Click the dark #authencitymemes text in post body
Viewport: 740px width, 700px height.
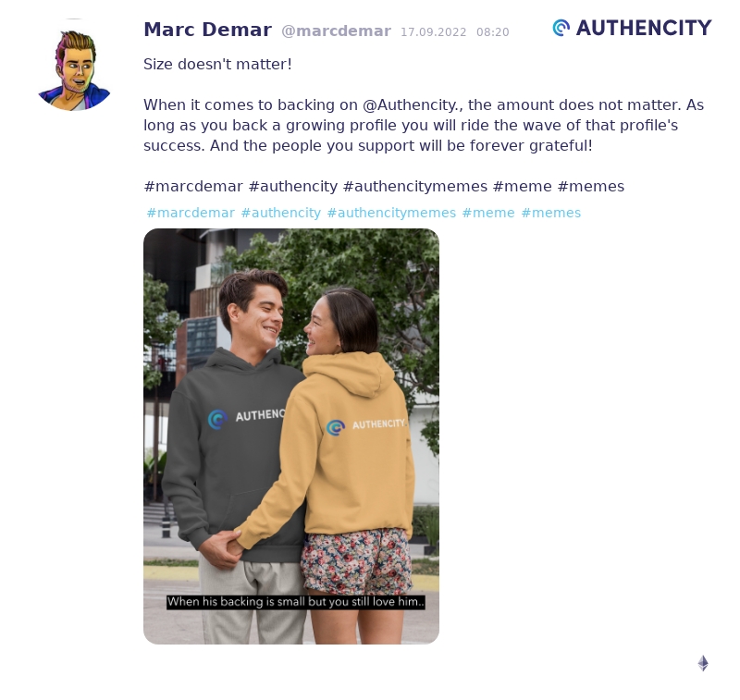(x=415, y=186)
